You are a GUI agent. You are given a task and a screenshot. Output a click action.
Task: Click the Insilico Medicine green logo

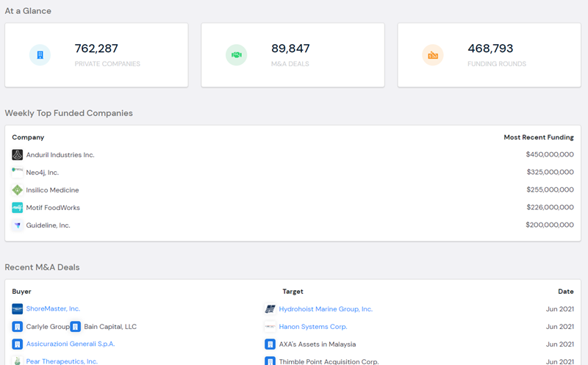pyautogui.click(x=17, y=190)
